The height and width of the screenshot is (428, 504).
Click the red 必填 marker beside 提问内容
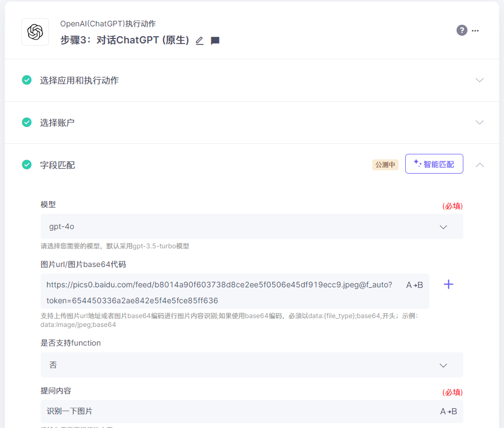452,392
